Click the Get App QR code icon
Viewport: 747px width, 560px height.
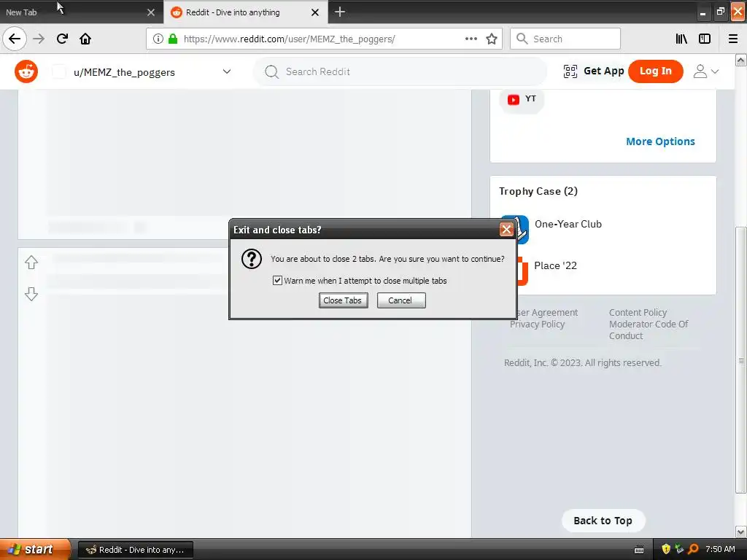[570, 71]
